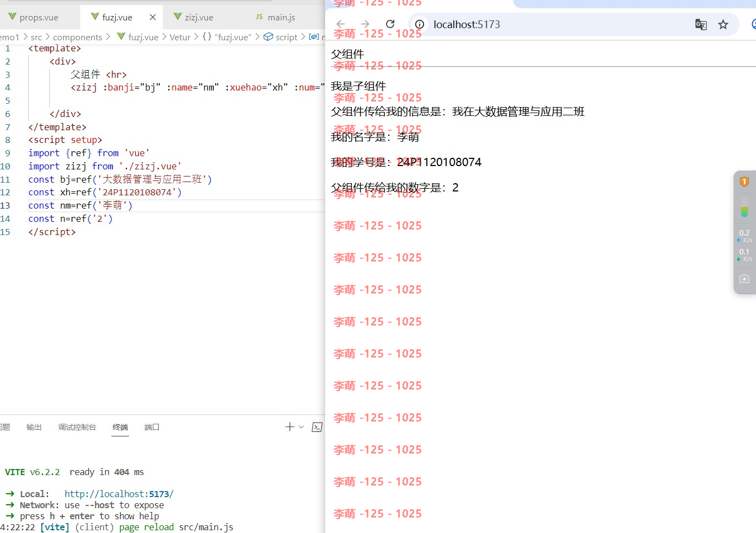Click the 24P1120108074 student number text

439,162
